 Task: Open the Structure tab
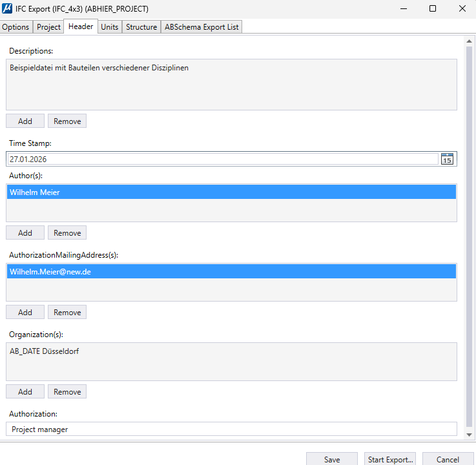[141, 27]
